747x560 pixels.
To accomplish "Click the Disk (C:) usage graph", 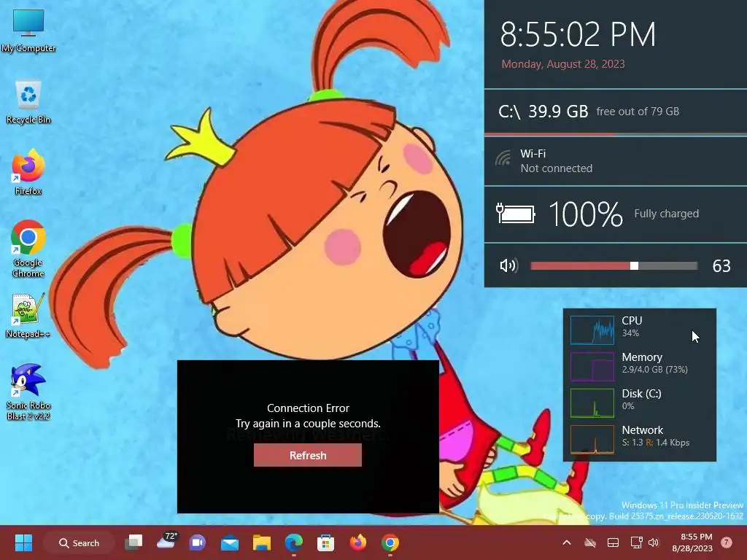I will tap(592, 403).
